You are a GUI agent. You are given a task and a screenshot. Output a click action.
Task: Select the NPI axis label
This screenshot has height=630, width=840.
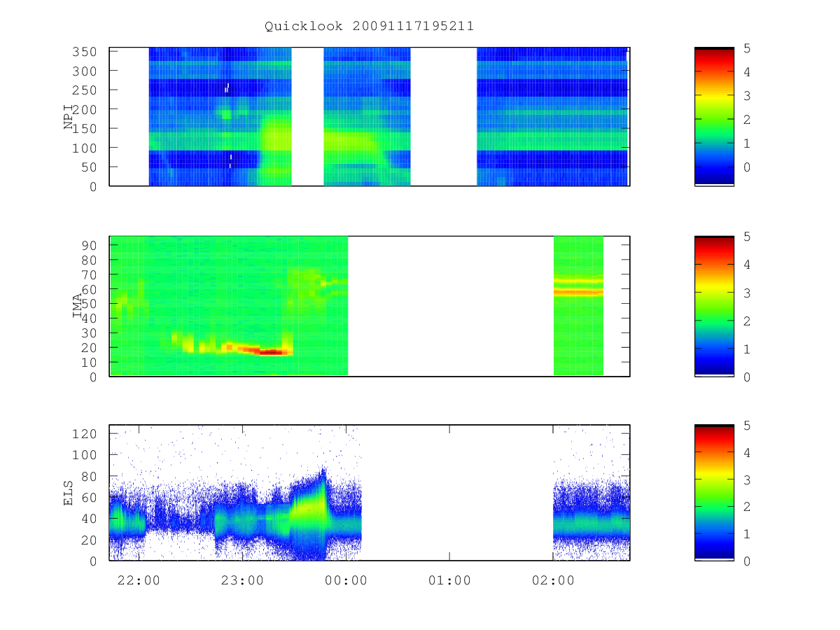tap(69, 117)
